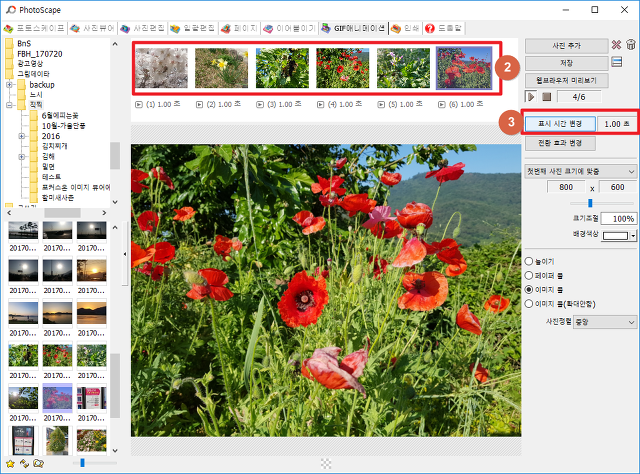The image size is (640, 474).
Task: Collapse file panel with the left arrow handle
Action: tap(125, 254)
